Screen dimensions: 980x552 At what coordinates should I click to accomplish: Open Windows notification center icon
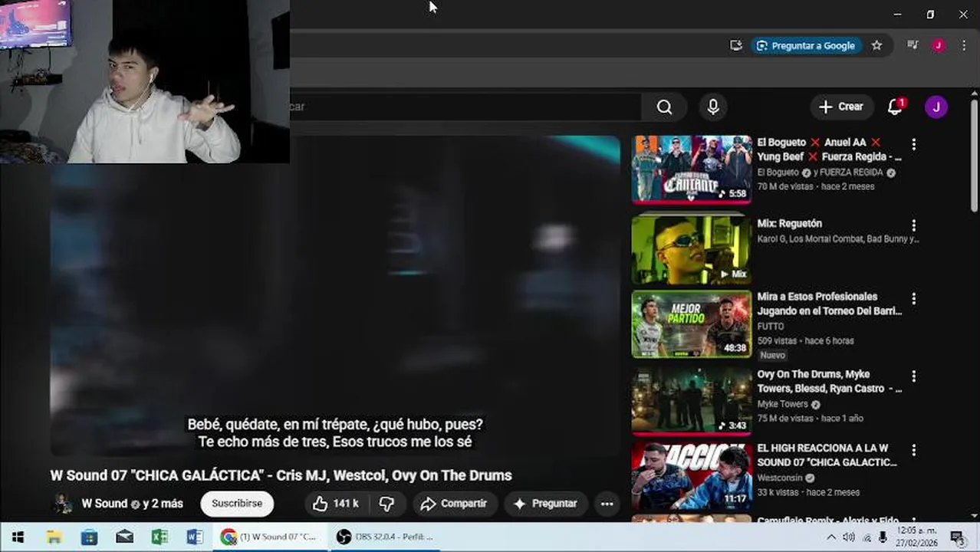(x=957, y=537)
